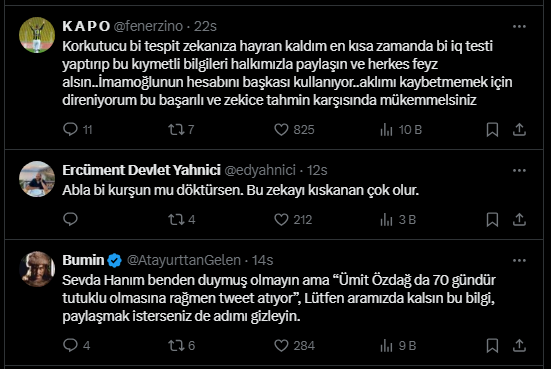
Task: View analytics for KAPO's tweet
Action: coord(386,129)
